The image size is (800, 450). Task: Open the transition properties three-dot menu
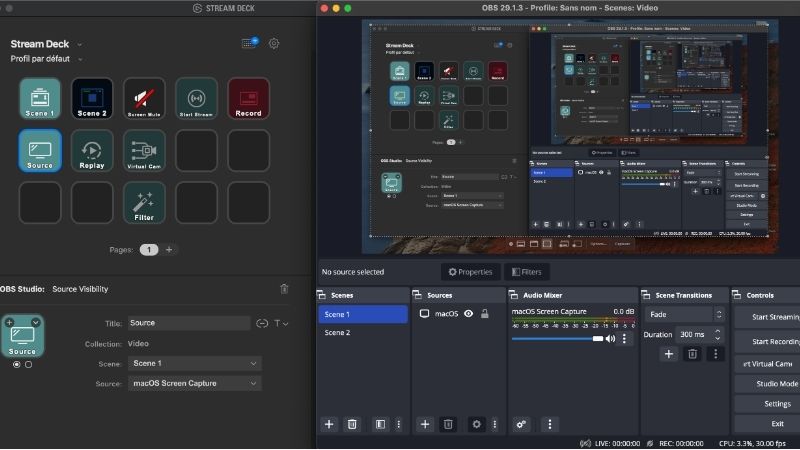pos(715,354)
